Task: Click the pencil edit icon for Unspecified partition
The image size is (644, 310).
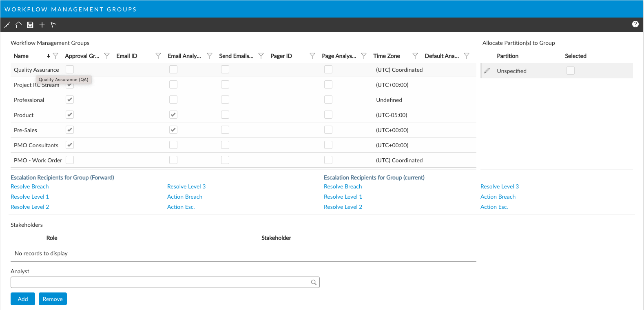Action: [487, 71]
